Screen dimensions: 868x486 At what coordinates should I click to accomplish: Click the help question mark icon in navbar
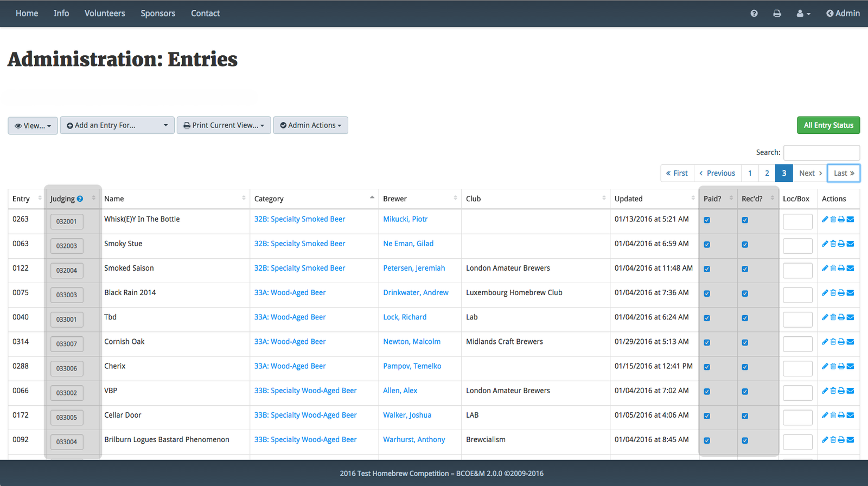[754, 14]
